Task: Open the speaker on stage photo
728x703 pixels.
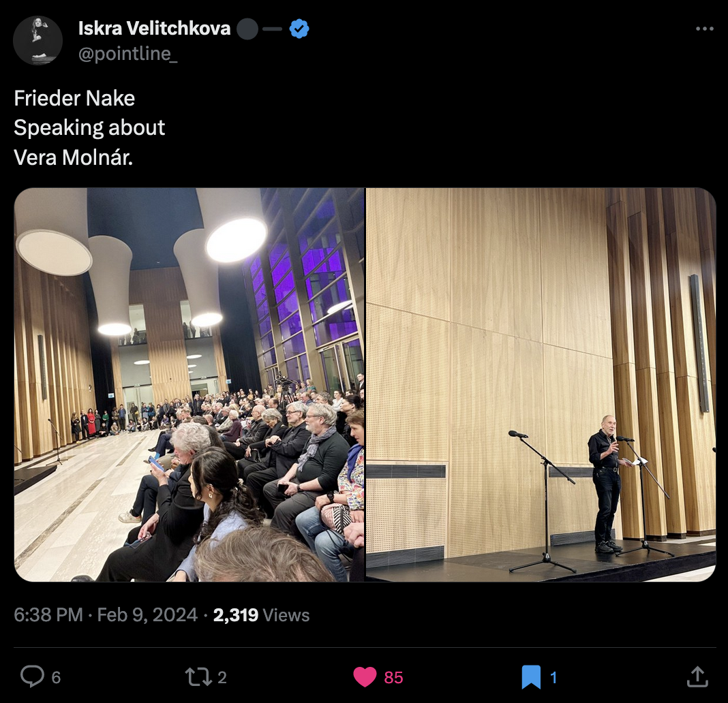Action: 541,385
